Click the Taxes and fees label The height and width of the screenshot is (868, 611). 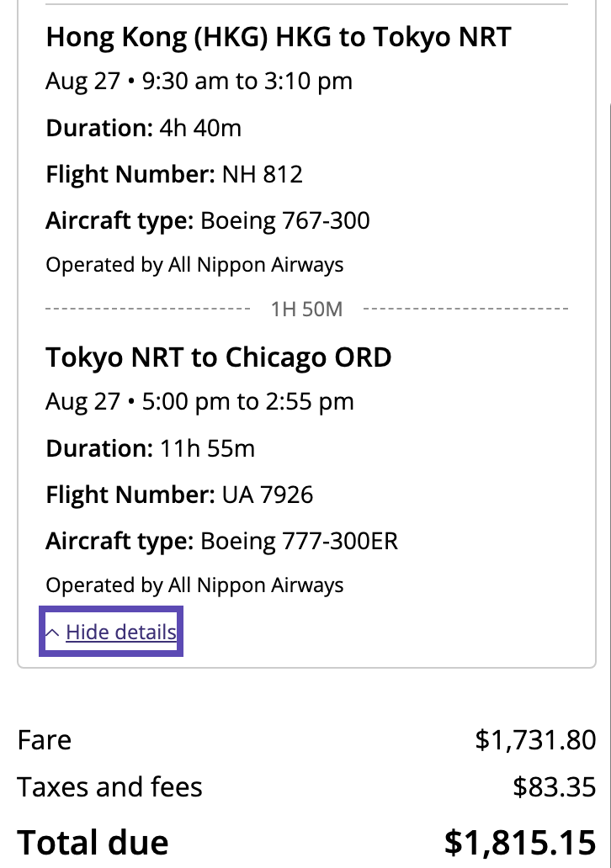(x=109, y=787)
